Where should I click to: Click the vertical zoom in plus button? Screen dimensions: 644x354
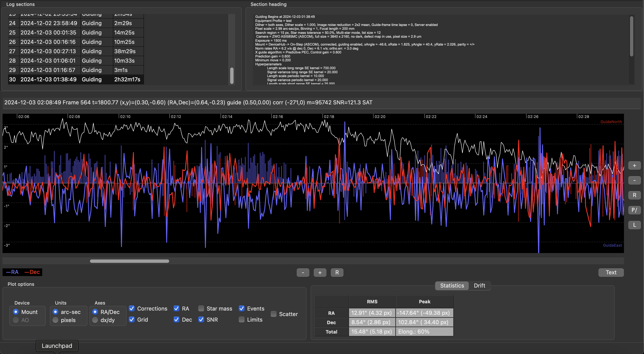click(634, 166)
